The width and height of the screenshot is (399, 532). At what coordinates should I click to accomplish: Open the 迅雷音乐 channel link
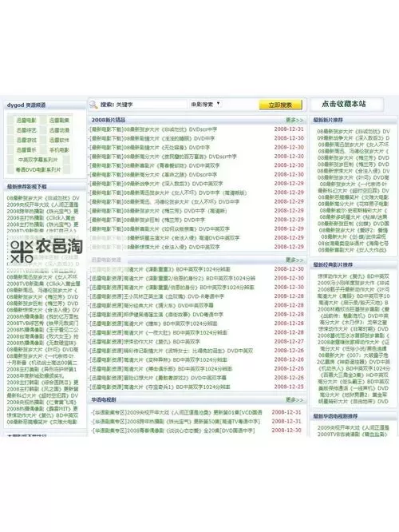pos(26,150)
